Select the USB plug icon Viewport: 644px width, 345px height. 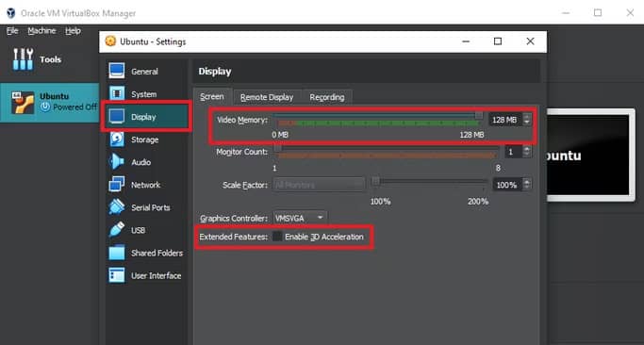(117, 230)
